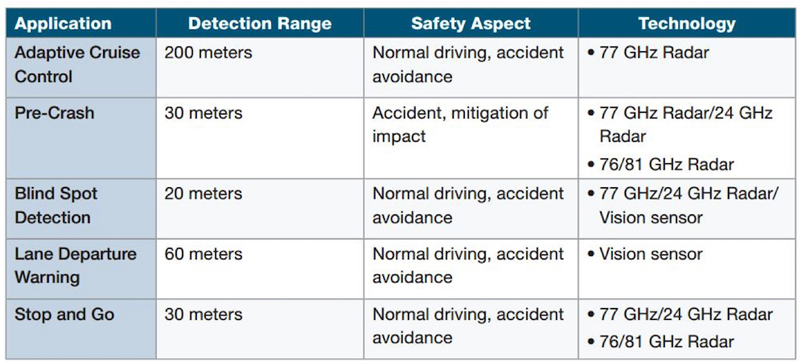Select the Adaptive Cruise Control row label
The image size is (800, 364).
tap(77, 65)
